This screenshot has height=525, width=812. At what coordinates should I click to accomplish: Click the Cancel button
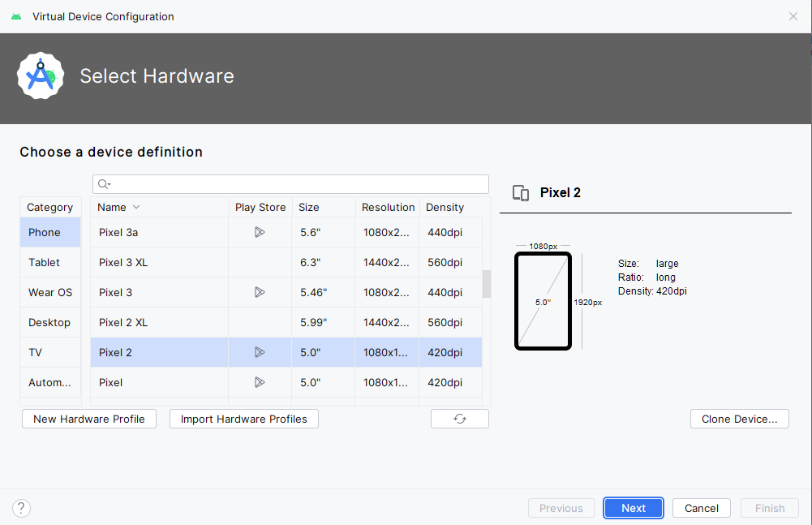[x=701, y=508]
